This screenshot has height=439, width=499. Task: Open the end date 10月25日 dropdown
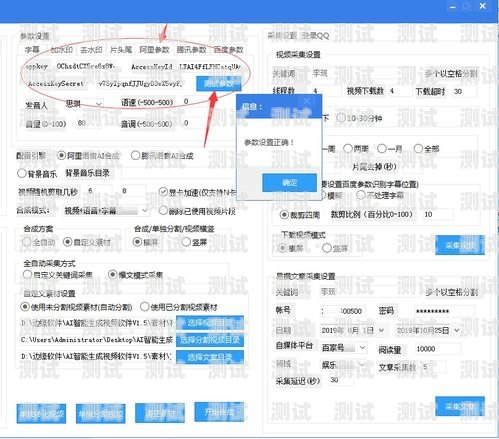coord(457,330)
